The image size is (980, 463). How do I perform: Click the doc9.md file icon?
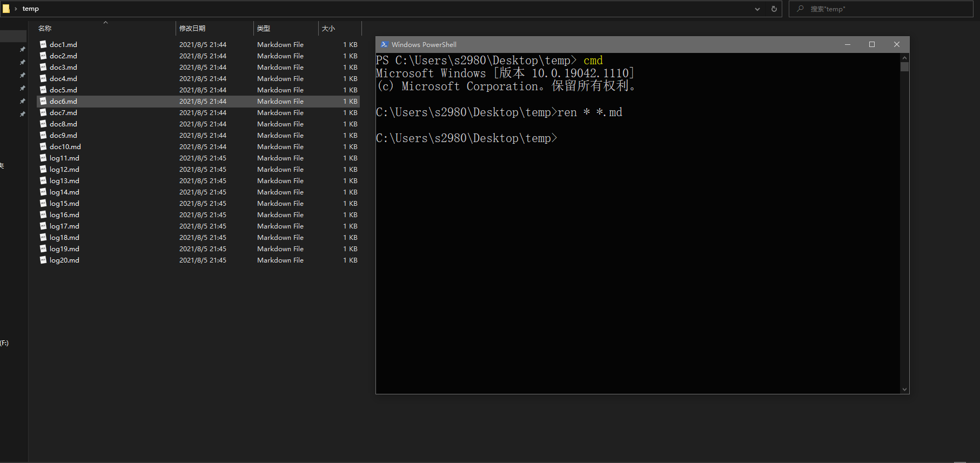pos(43,135)
